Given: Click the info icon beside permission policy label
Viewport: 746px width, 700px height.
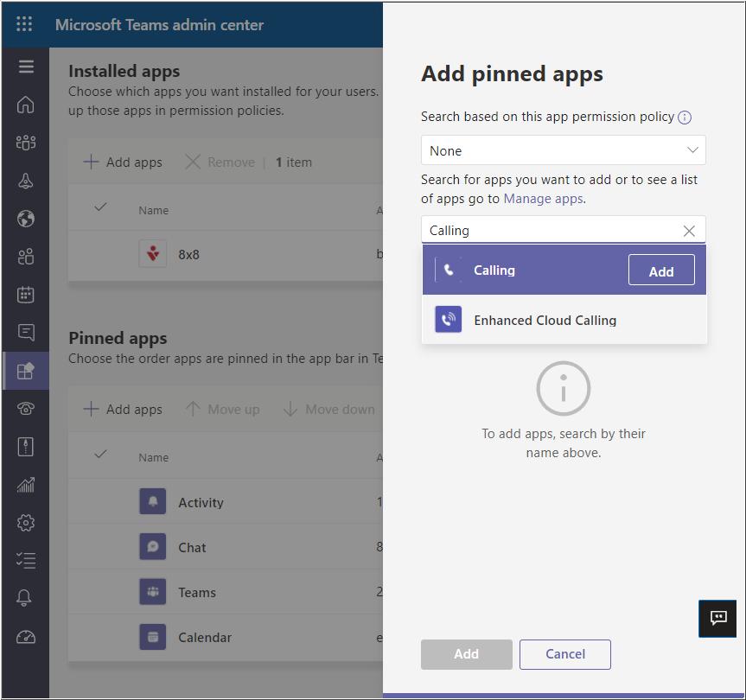Looking at the screenshot, I should tap(684, 118).
